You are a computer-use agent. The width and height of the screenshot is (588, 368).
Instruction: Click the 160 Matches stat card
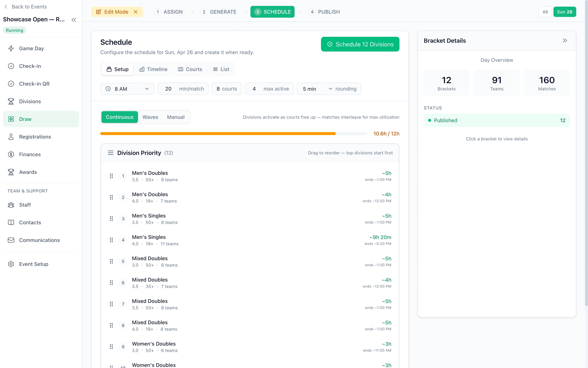click(x=547, y=83)
